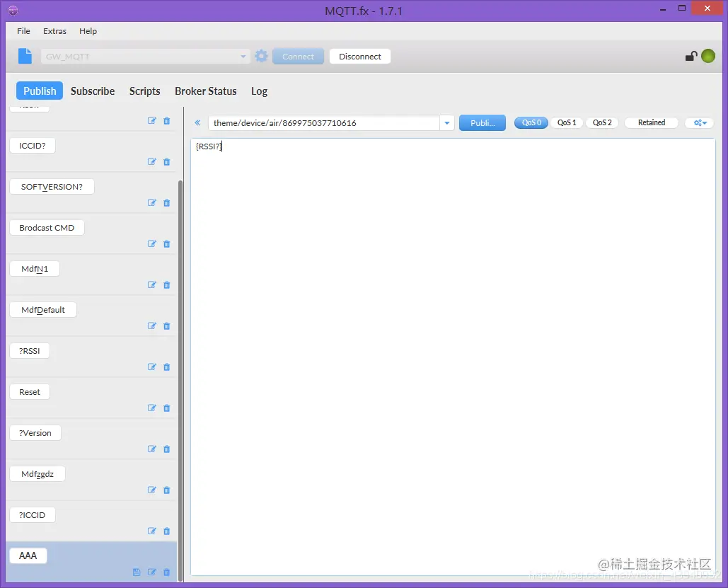Click the AAA message name field
The image size is (728, 588).
(28, 555)
